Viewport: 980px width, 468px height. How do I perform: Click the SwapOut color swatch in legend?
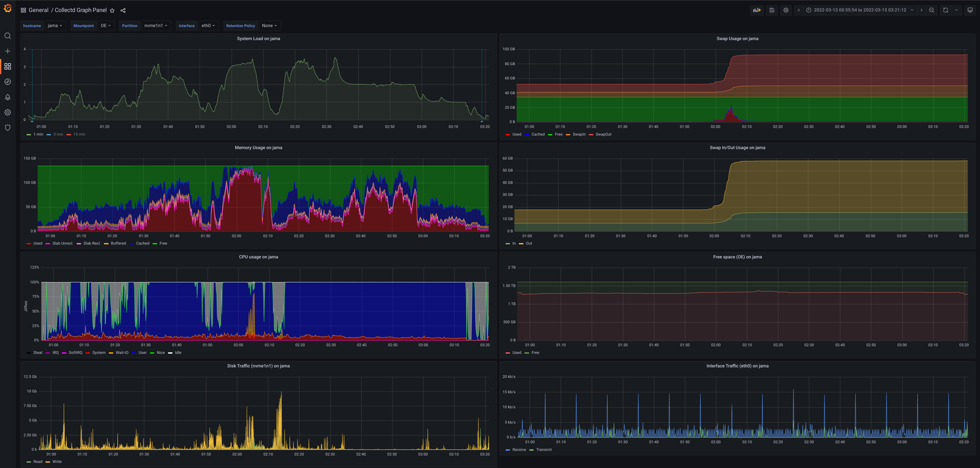click(591, 135)
